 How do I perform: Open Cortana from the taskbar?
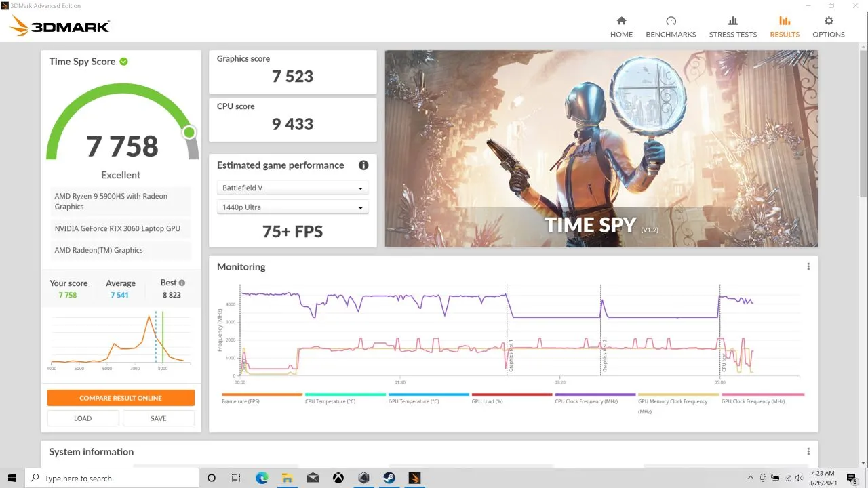[212, 478]
